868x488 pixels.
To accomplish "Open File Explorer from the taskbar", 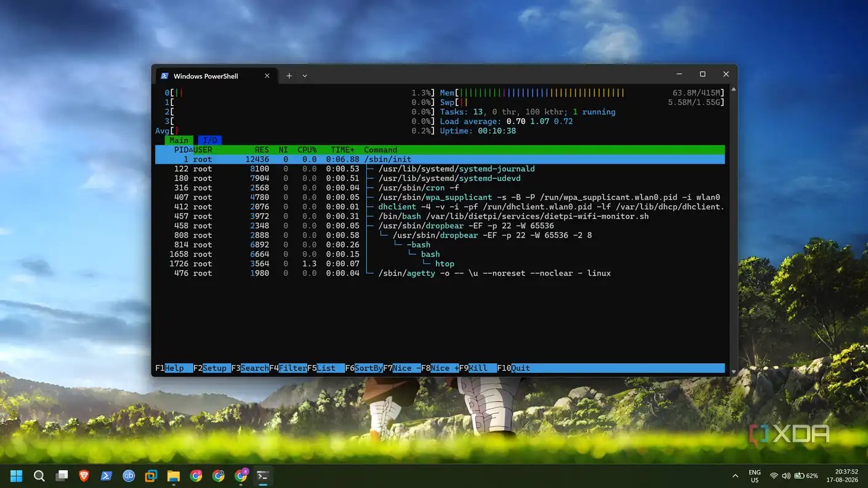I will (x=174, y=476).
